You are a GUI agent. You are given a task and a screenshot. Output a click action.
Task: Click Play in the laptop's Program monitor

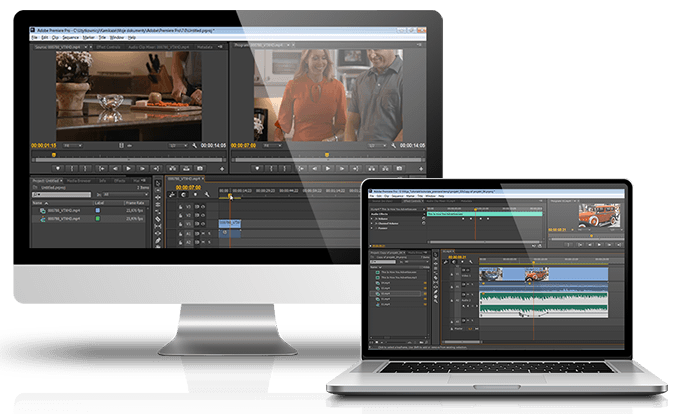pos(599,244)
